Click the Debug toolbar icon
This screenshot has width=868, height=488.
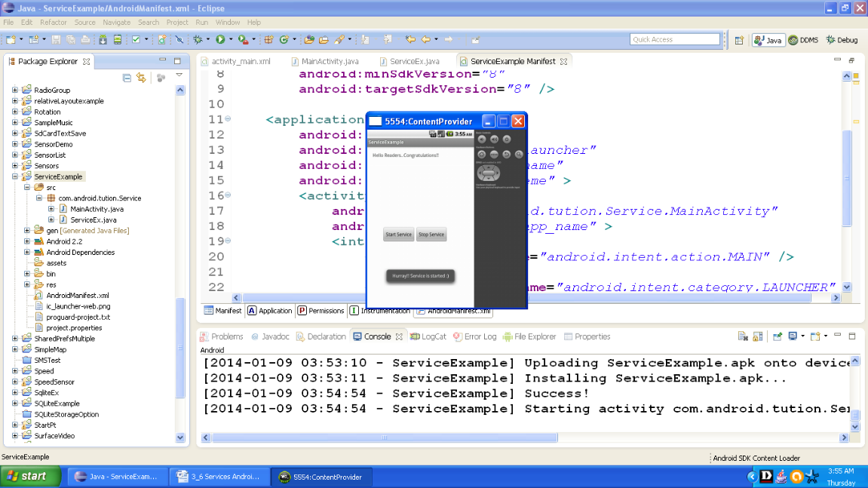(197, 38)
